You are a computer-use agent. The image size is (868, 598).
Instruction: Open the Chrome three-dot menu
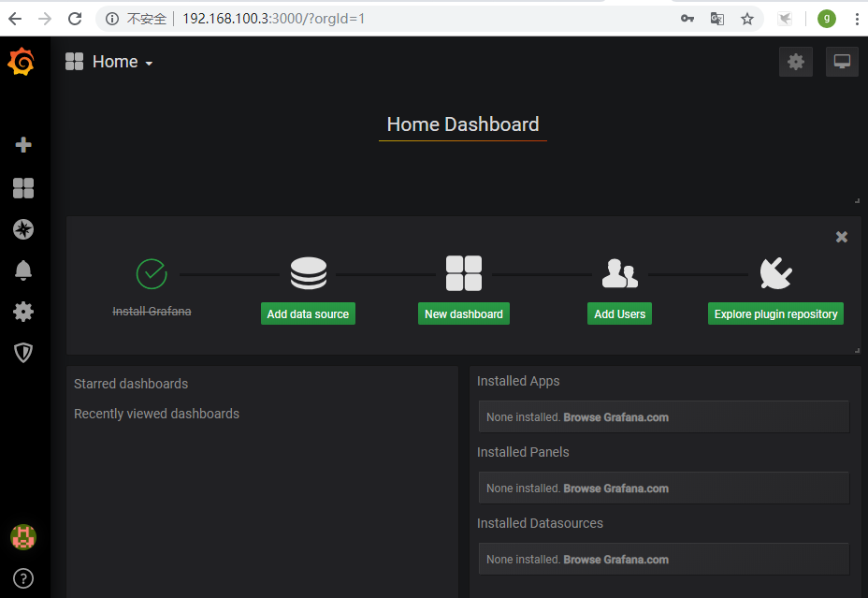857,19
